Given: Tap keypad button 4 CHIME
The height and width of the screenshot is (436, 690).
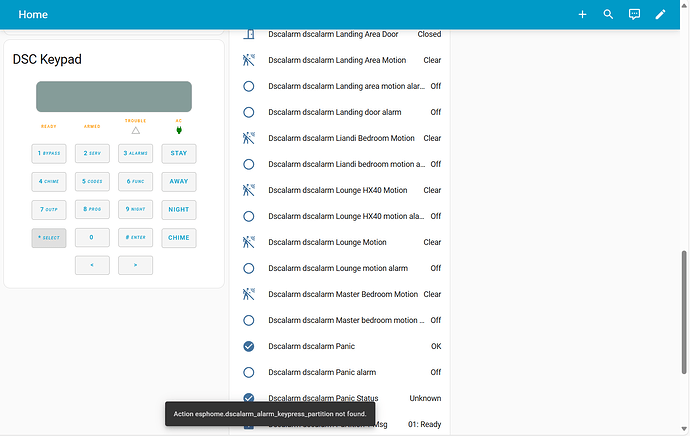Looking at the screenshot, I should 49,181.
